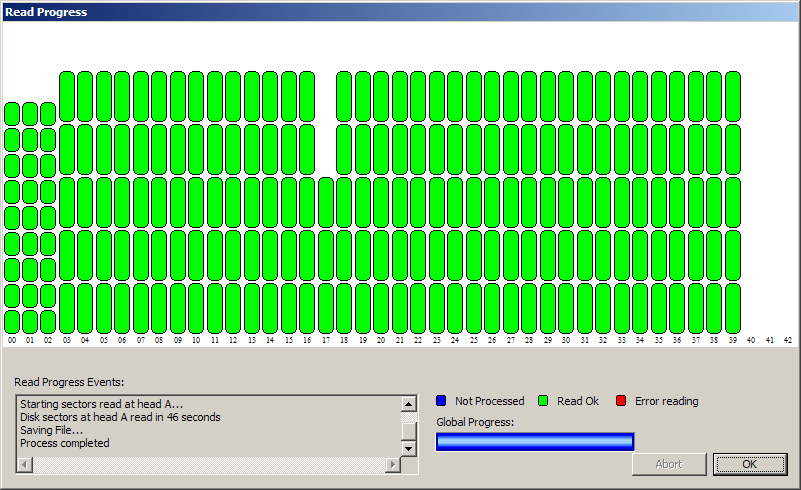
Task: Click the blue Not Processed legend square
Action: point(441,401)
